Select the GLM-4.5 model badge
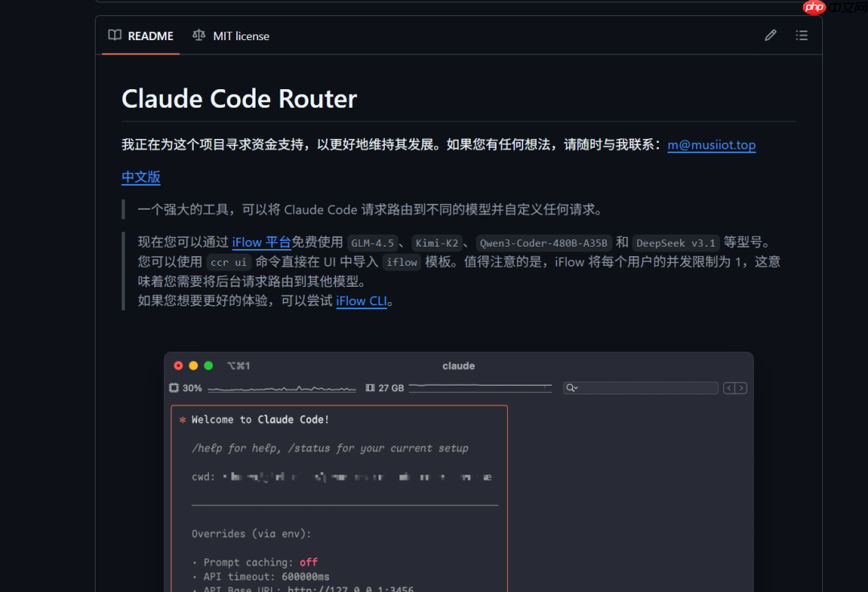Viewport: 868px width, 592px height. click(373, 243)
